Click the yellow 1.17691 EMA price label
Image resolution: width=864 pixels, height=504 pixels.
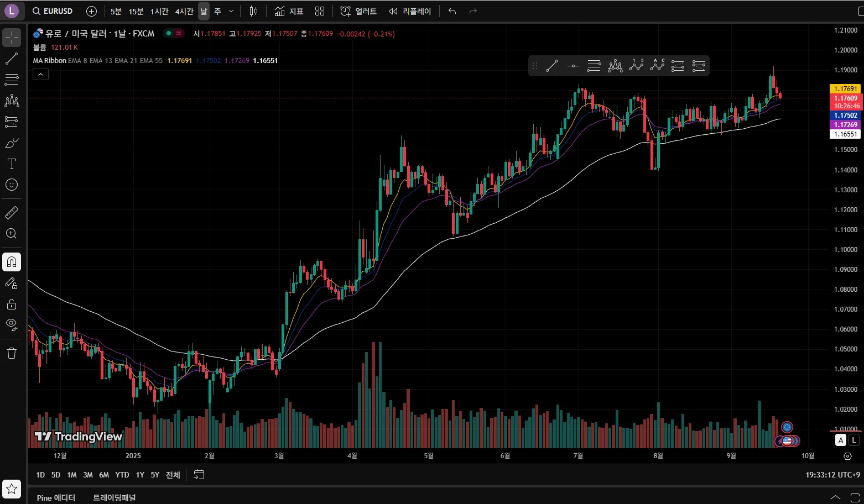point(845,88)
